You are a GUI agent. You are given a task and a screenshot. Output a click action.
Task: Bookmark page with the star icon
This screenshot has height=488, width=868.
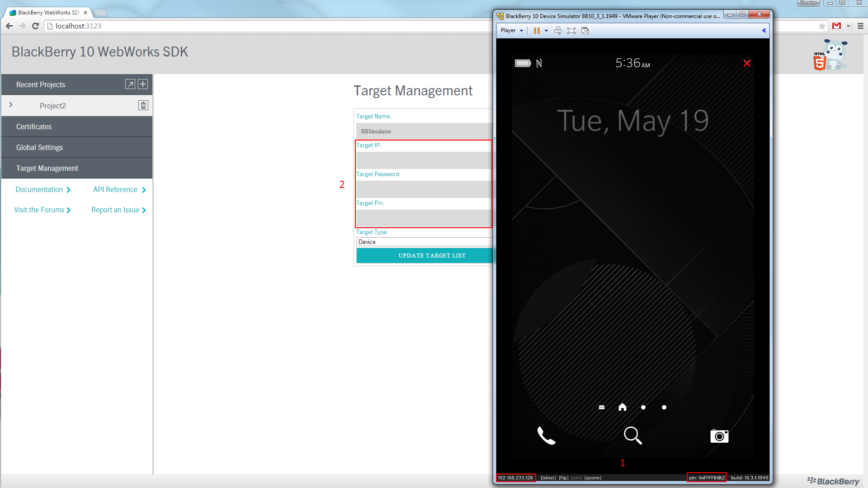[x=822, y=26]
